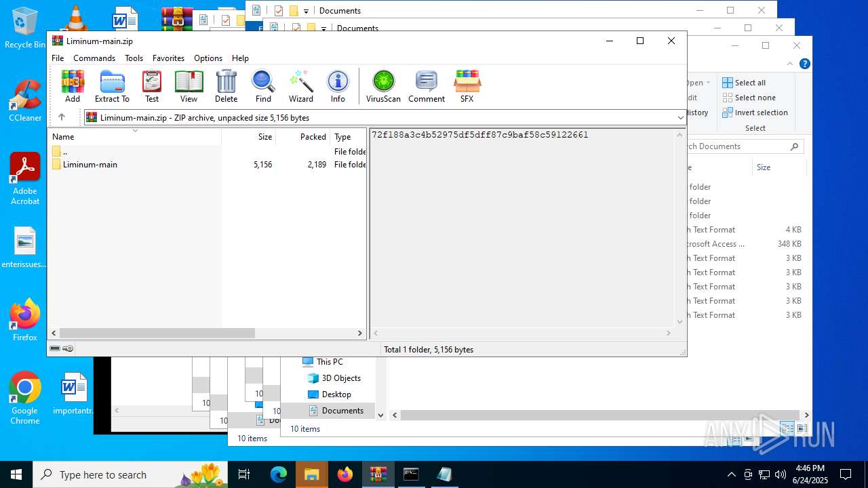Screen dimensions: 868x488
Task: Click the Windows Start button
Action: [16, 474]
